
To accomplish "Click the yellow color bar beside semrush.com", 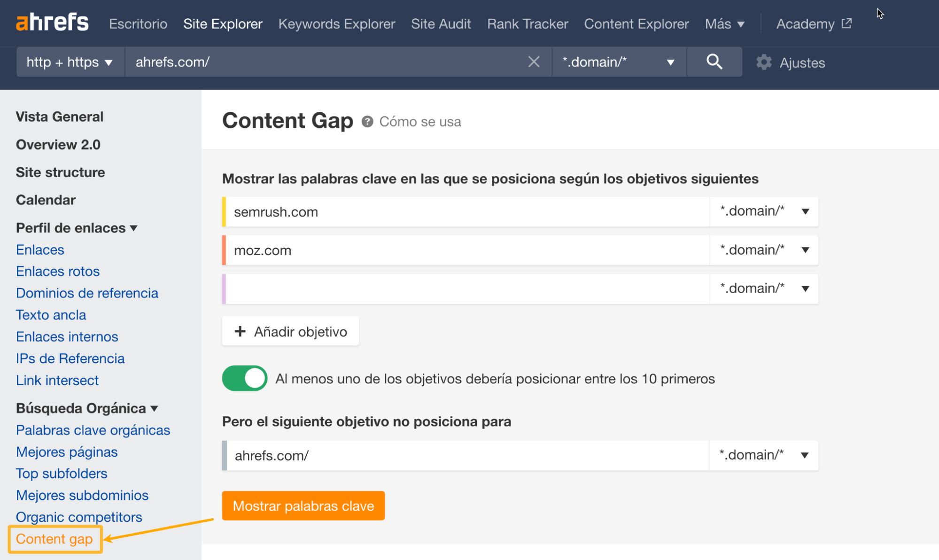I will [x=224, y=211].
